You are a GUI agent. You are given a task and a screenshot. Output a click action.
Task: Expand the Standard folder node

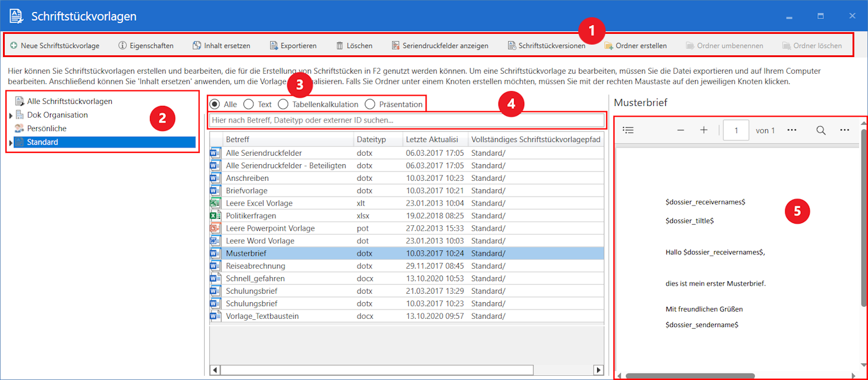(x=11, y=143)
